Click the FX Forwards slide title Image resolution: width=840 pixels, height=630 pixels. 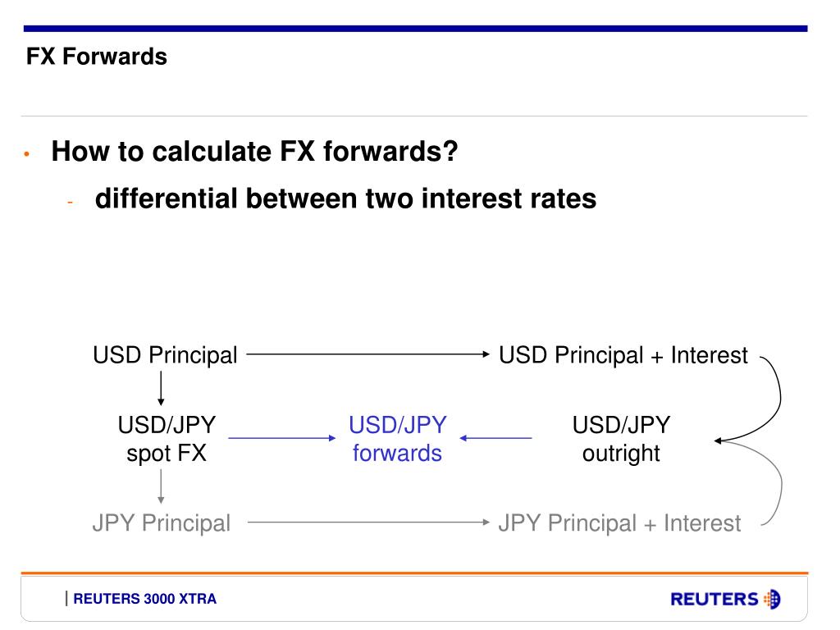tap(97, 57)
